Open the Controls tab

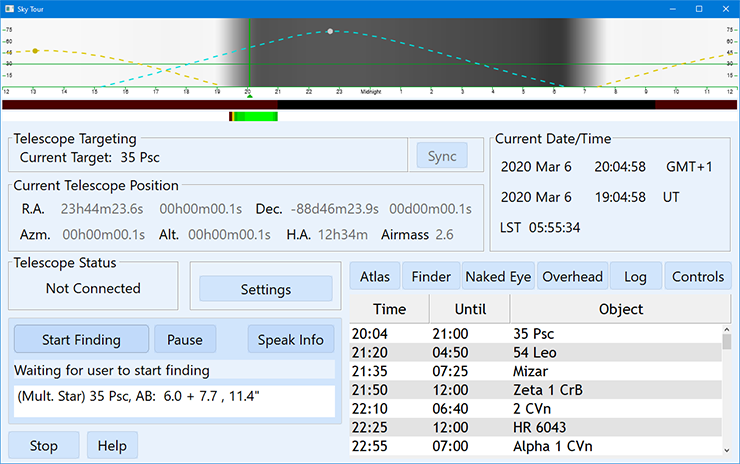pos(699,277)
